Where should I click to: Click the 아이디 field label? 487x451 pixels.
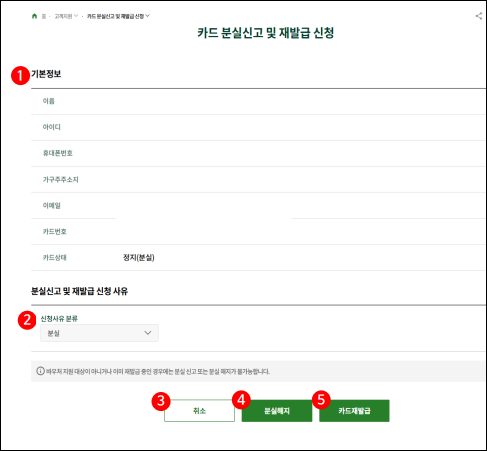click(52, 127)
